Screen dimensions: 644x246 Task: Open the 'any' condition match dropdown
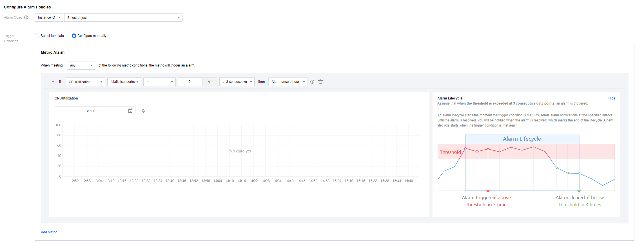point(81,65)
